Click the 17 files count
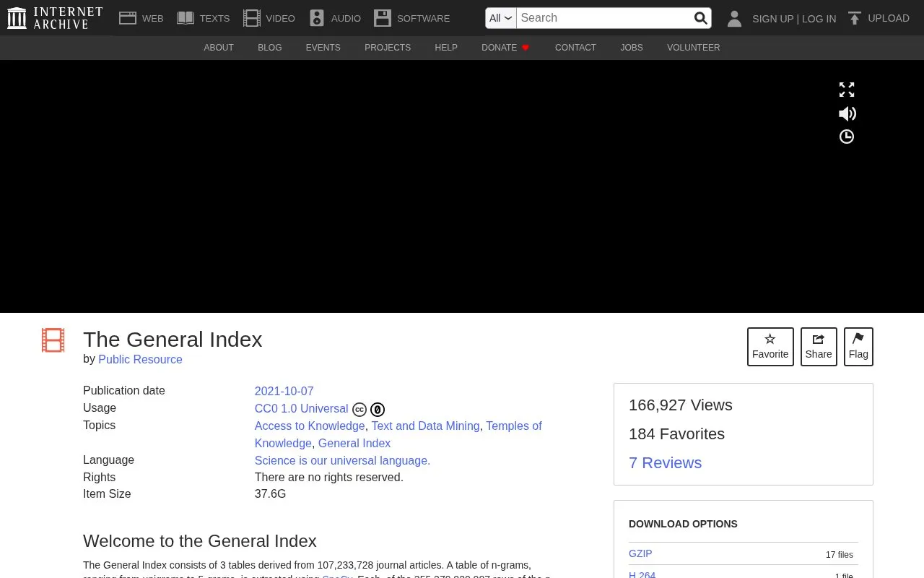924x578 pixels. pyautogui.click(x=840, y=555)
